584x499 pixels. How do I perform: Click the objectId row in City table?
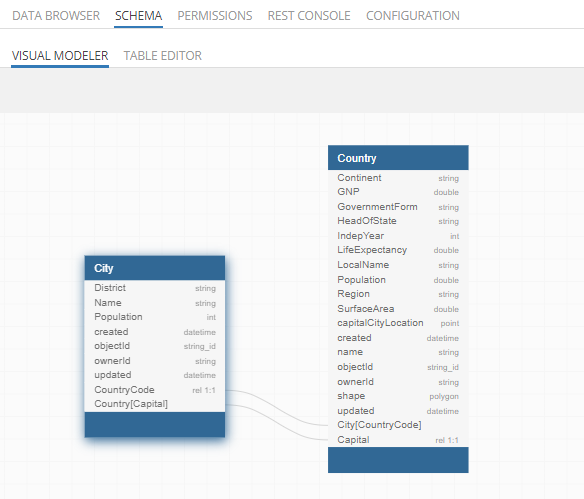pos(155,346)
